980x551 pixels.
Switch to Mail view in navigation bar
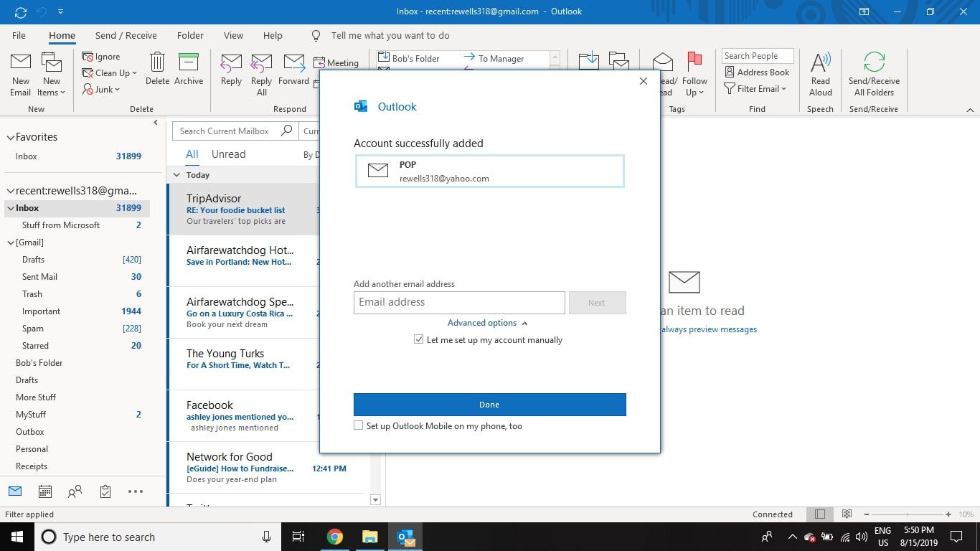tap(15, 491)
